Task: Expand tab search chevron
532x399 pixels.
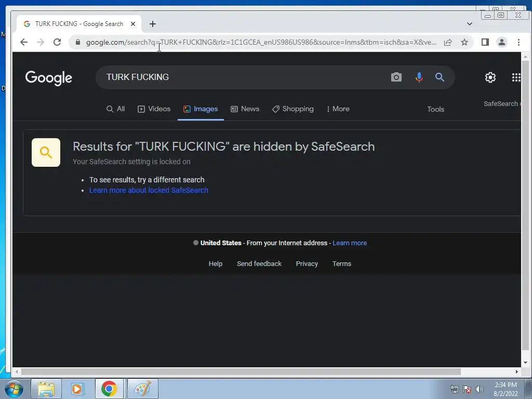Action: (470, 24)
